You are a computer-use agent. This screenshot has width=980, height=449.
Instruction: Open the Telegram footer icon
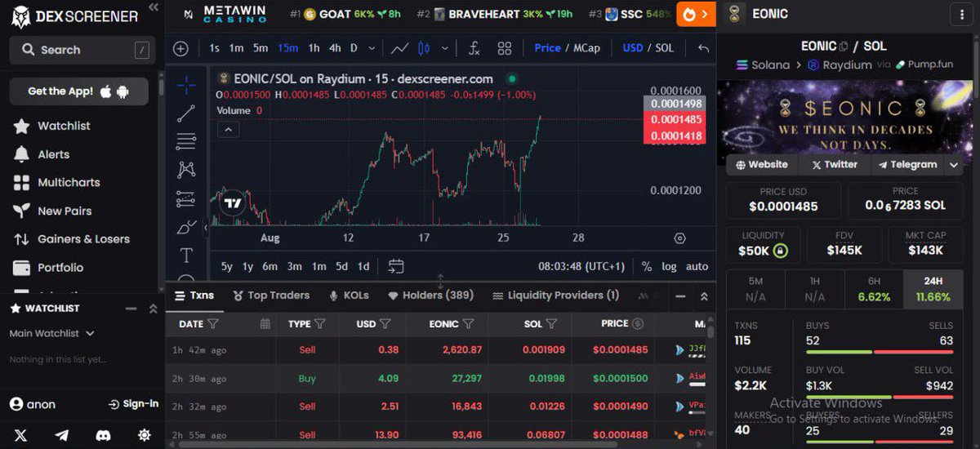click(x=62, y=435)
